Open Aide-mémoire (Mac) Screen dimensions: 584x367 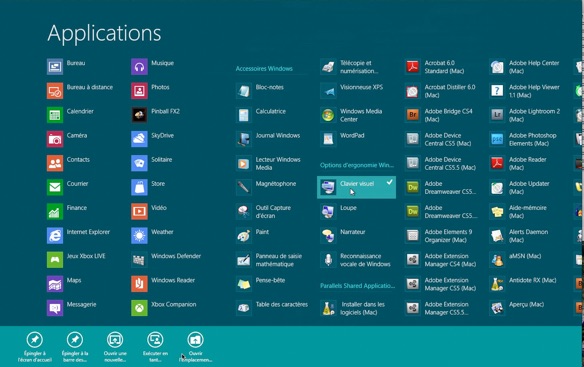pos(518,212)
